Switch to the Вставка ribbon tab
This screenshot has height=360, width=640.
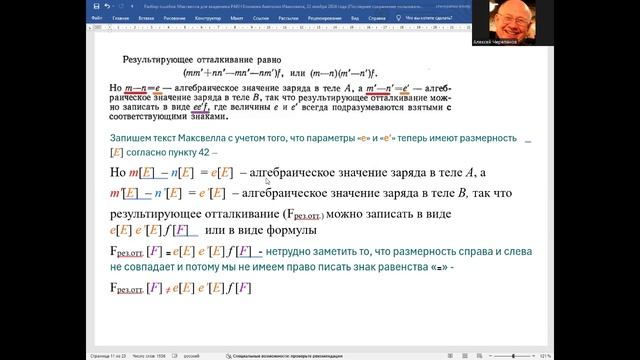146,18
